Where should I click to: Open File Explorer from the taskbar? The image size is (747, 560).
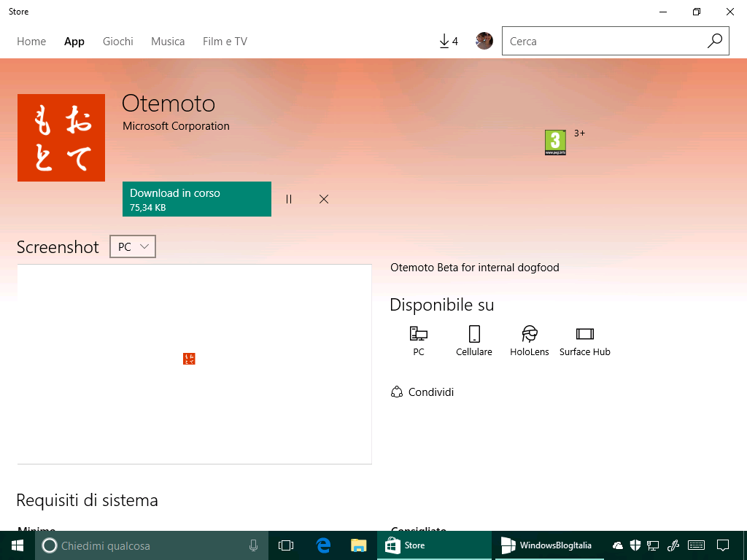pyautogui.click(x=358, y=545)
